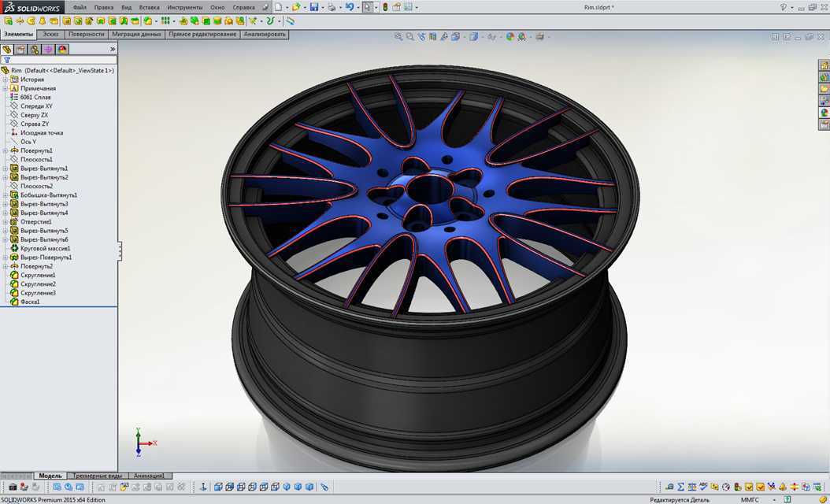Image resolution: width=830 pixels, height=504 pixels.
Task: Open the Вставка menu
Action: (x=150, y=7)
